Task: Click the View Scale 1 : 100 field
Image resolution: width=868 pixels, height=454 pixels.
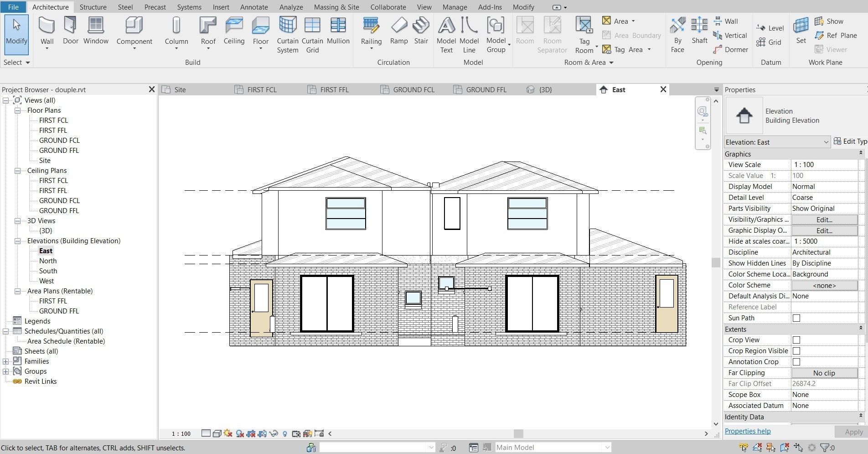Action: coord(824,165)
